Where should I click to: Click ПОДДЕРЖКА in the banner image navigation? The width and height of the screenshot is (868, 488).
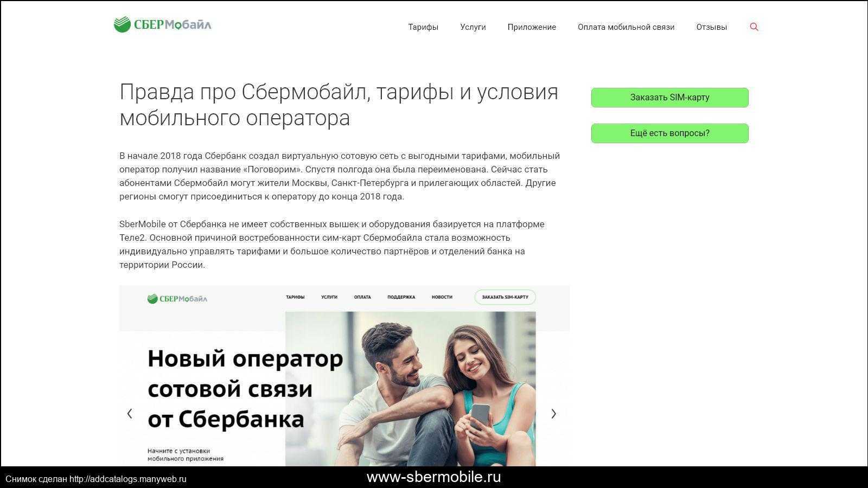click(401, 297)
